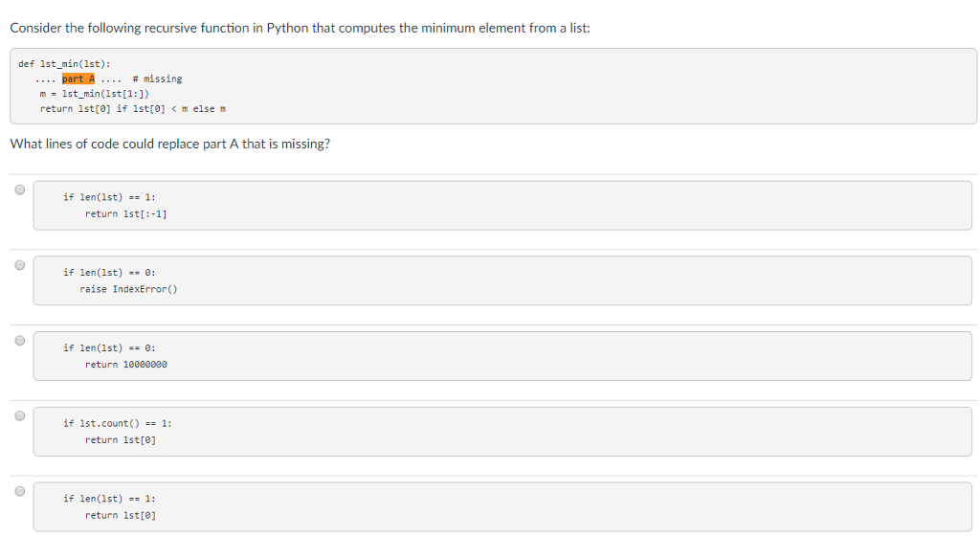The image size is (980, 559).
Task: Click the answer card containing 'raise IndexError()'
Action: pos(498,279)
